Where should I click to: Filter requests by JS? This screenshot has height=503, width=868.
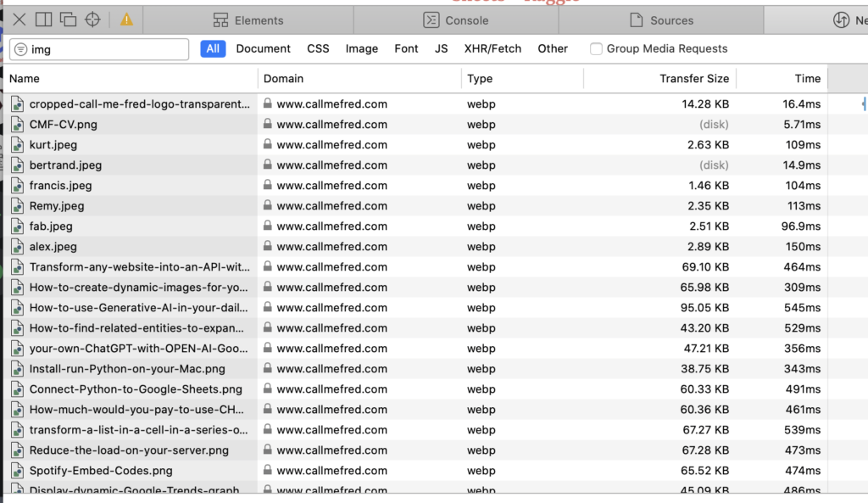(x=441, y=48)
